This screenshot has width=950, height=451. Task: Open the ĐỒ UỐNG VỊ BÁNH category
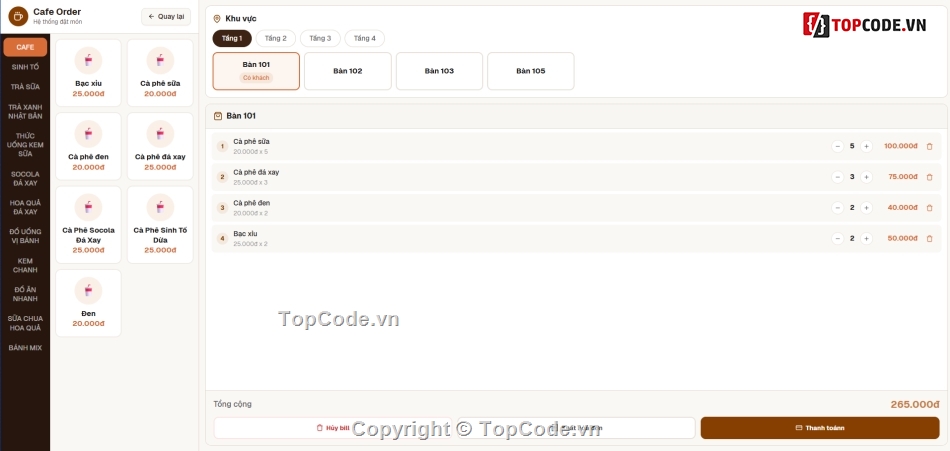tap(25, 236)
